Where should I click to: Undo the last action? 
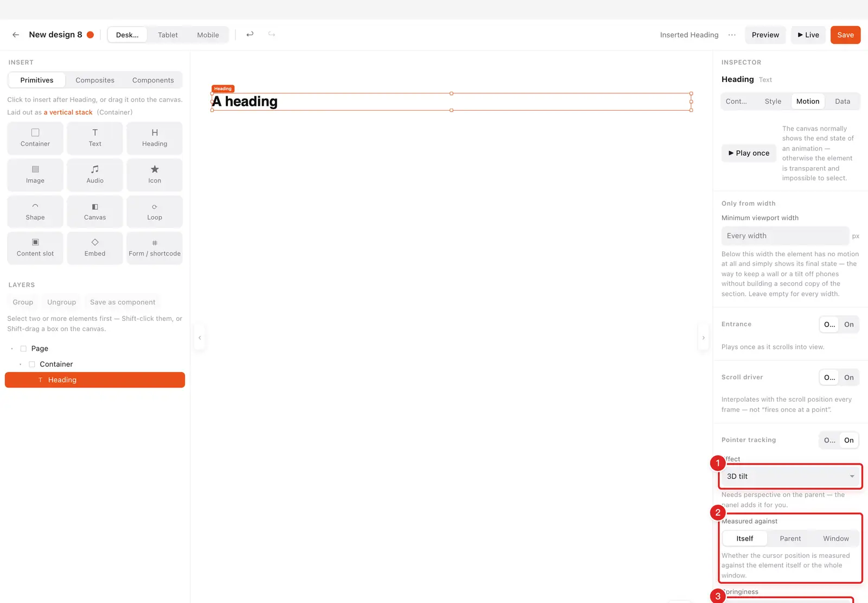pos(250,34)
